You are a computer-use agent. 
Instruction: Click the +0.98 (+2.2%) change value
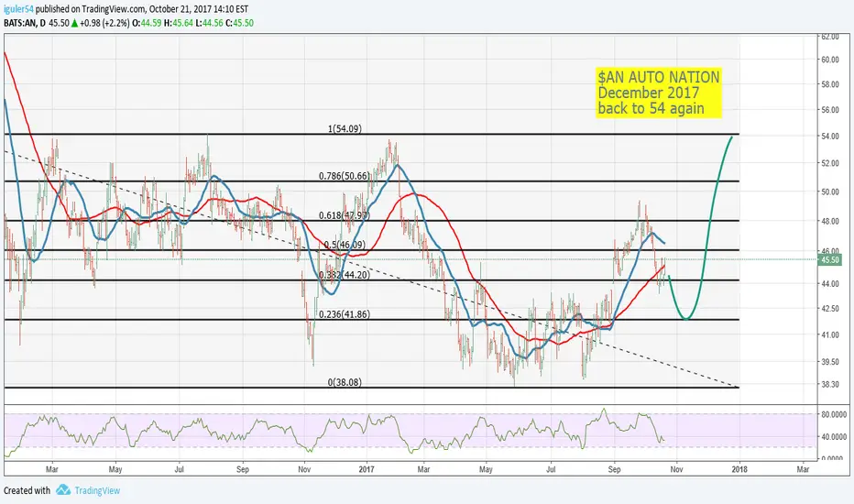click(x=103, y=23)
